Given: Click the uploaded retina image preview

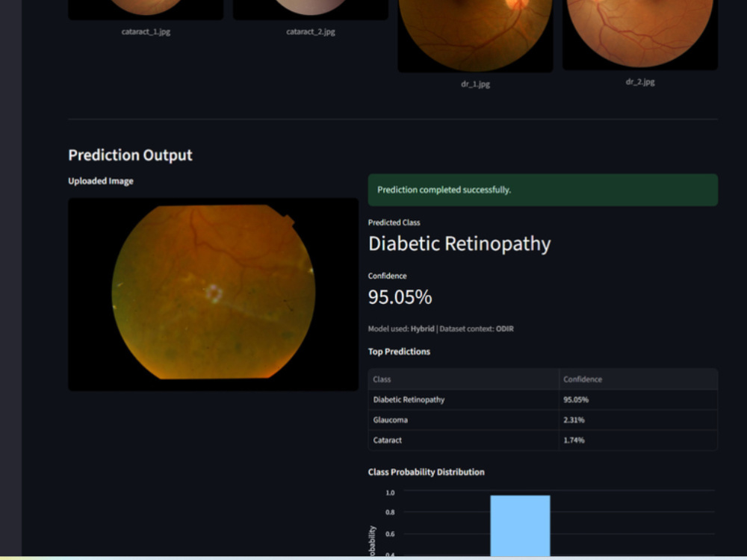Looking at the screenshot, I should pos(214,294).
